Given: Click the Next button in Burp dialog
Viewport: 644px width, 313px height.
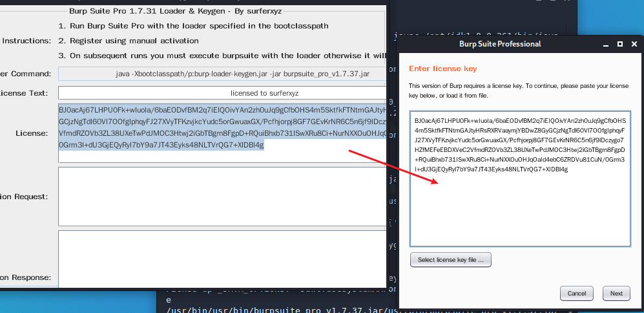Looking at the screenshot, I should click(616, 293).
